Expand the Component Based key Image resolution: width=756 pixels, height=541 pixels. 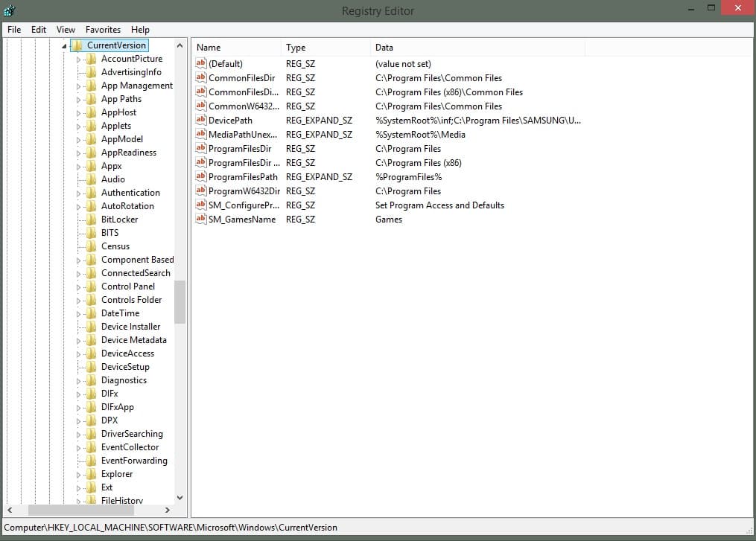[78, 260]
